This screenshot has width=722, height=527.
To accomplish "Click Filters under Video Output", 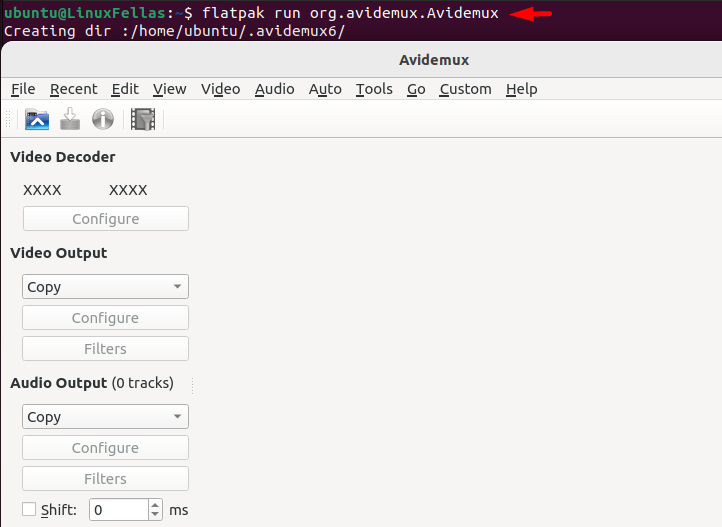I will point(105,348).
